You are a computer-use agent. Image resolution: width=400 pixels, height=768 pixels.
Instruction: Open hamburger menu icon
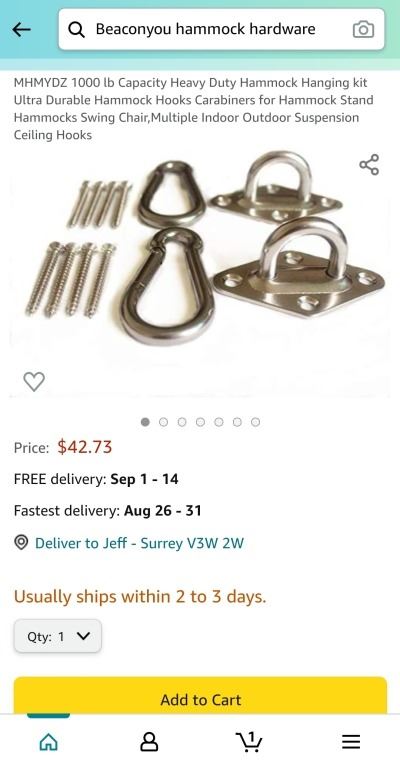tap(351, 742)
